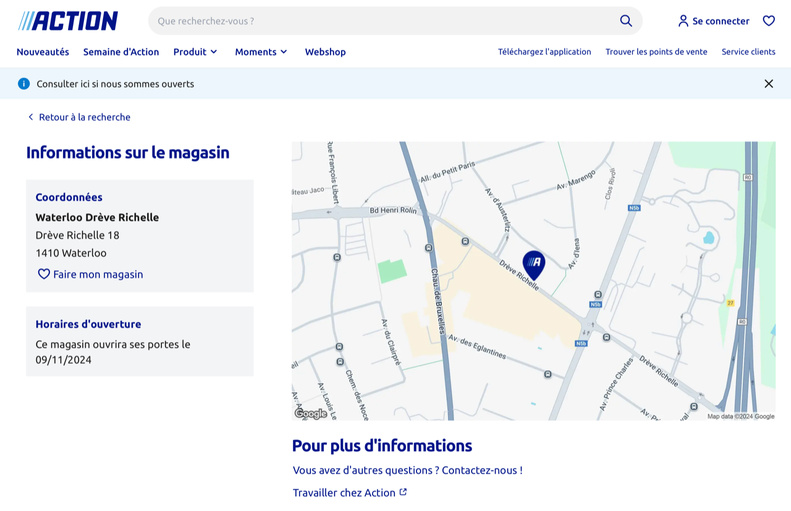Click the Action logo in the header

click(x=68, y=21)
